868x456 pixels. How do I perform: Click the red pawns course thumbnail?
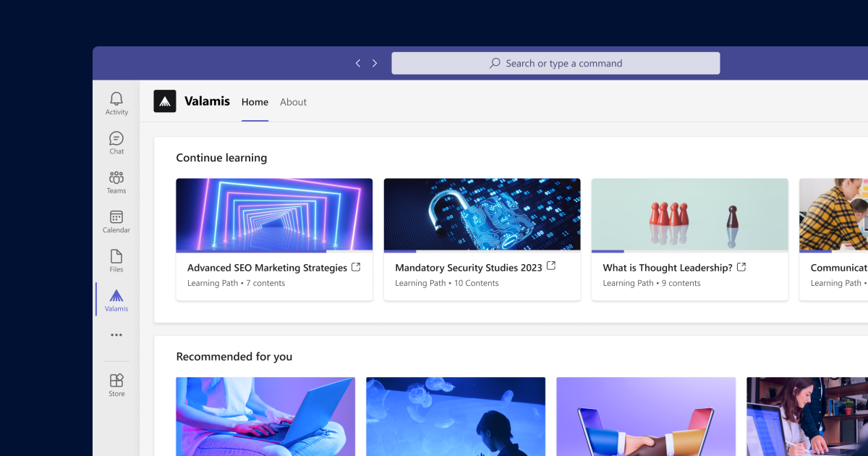click(x=690, y=214)
